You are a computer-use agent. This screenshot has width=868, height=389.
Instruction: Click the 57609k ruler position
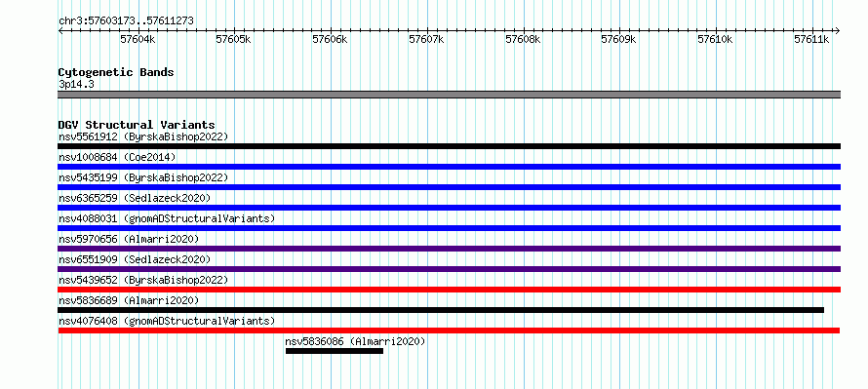[x=619, y=39]
